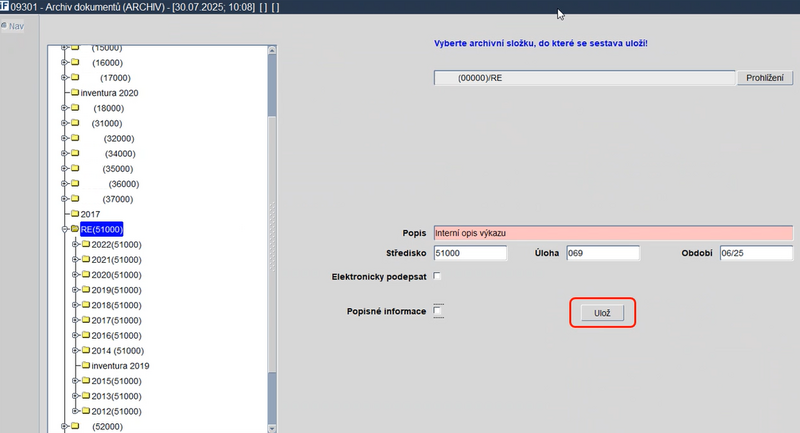Expand the 2015(51000) folder node
The height and width of the screenshot is (433, 800).
tap(76, 381)
